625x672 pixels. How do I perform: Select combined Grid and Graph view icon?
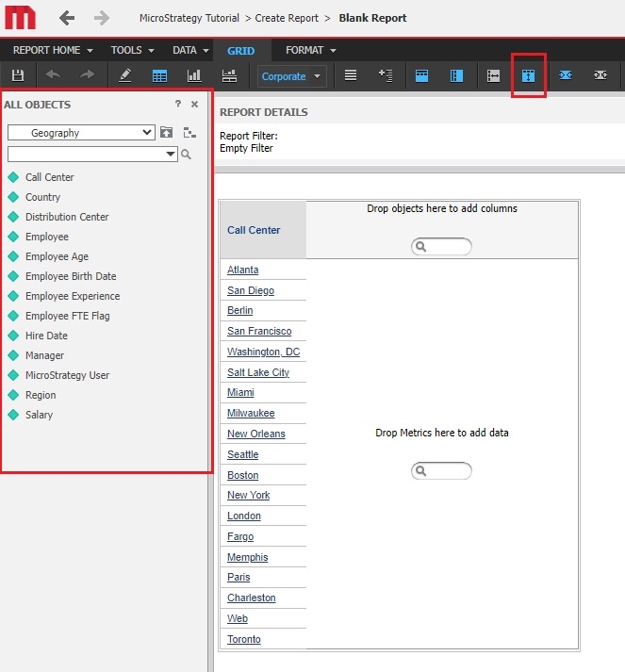tap(229, 76)
